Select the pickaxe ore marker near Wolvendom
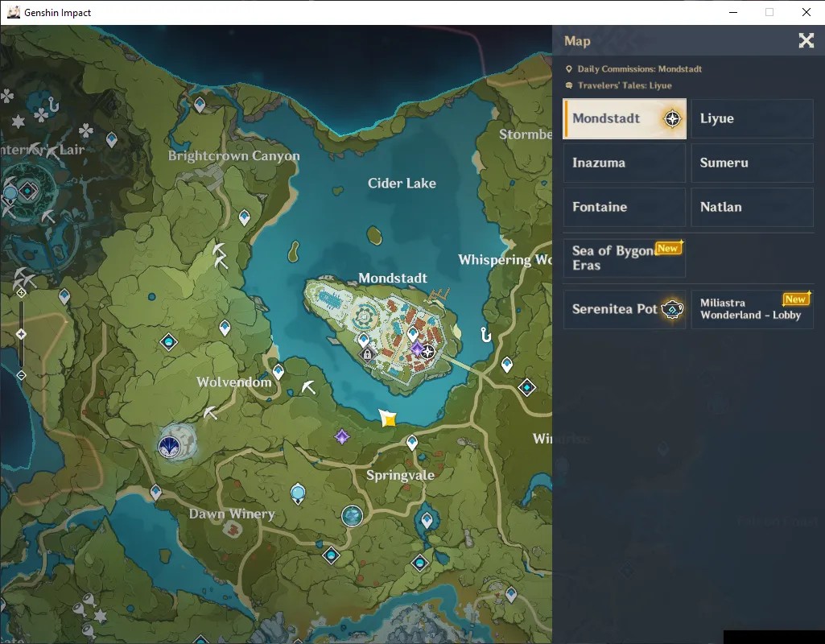This screenshot has height=644, width=825. tap(211, 412)
